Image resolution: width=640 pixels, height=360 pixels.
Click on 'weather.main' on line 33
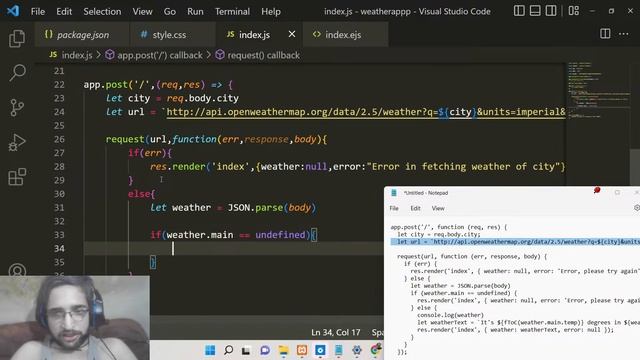coord(200,235)
